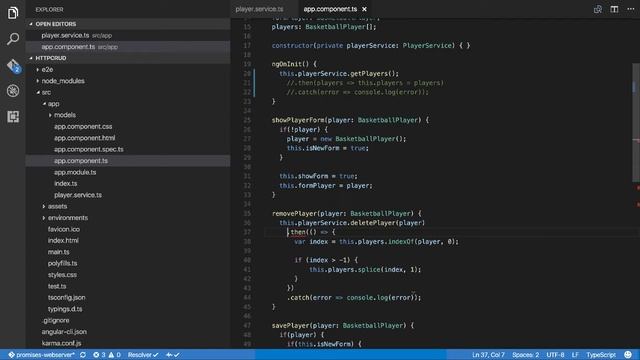Expand the e2e folder
The image size is (640, 360).
coord(128,69)
